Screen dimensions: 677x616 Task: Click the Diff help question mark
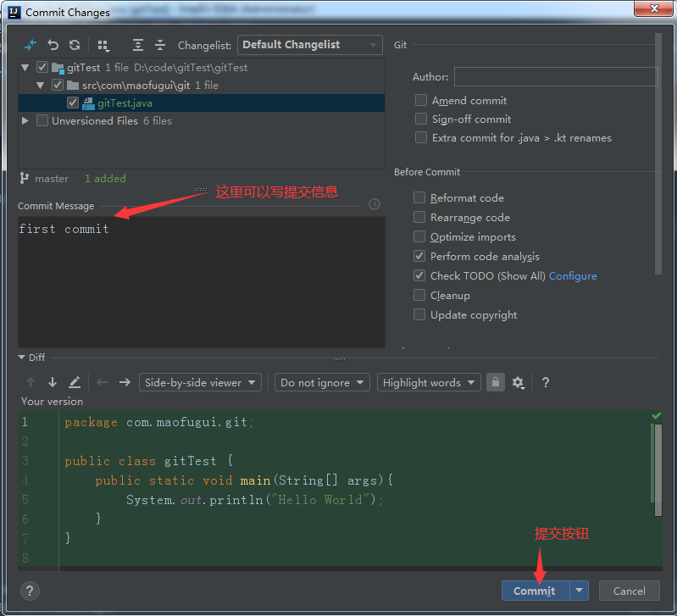[546, 382]
